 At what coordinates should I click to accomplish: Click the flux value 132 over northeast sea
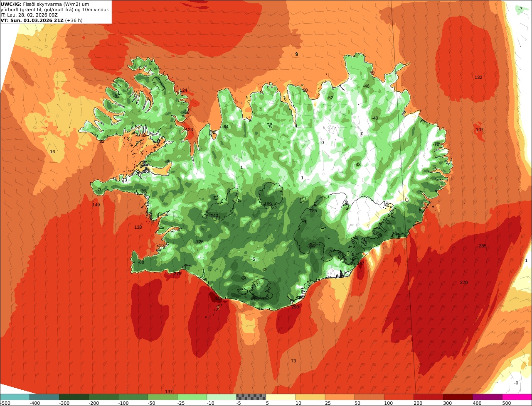[x=478, y=77]
